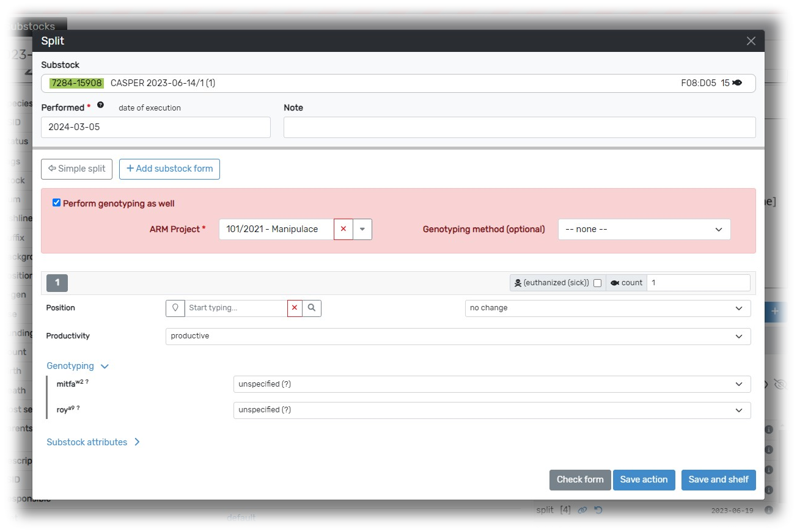Click the link icon next to split [4]
Screen dimensions: 797x532
(582, 510)
